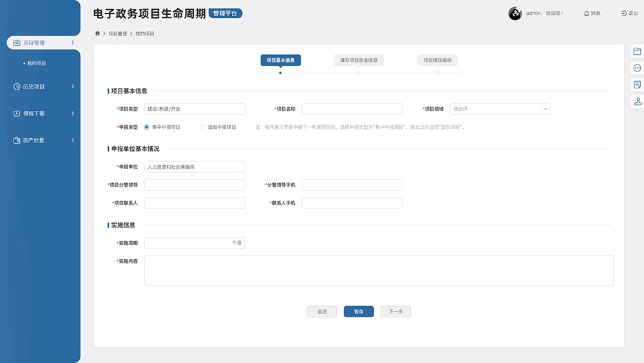
Task: Expand 模板下载 menu chevron
Action: click(73, 113)
